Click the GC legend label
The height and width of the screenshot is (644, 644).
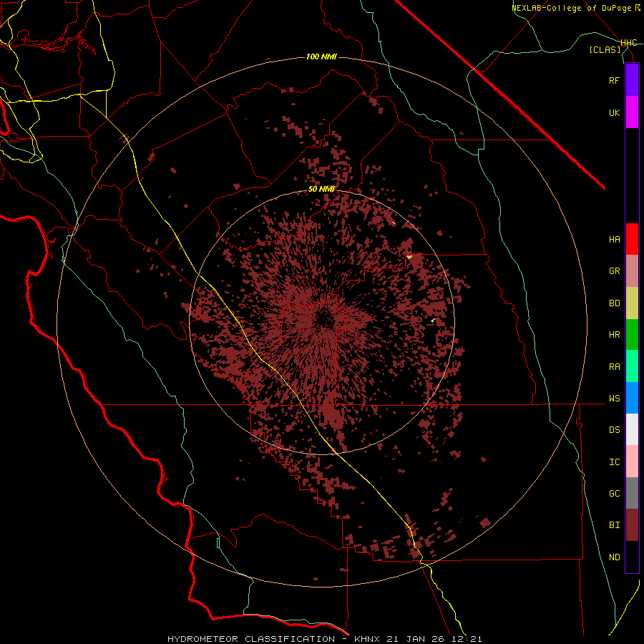pyautogui.click(x=614, y=494)
